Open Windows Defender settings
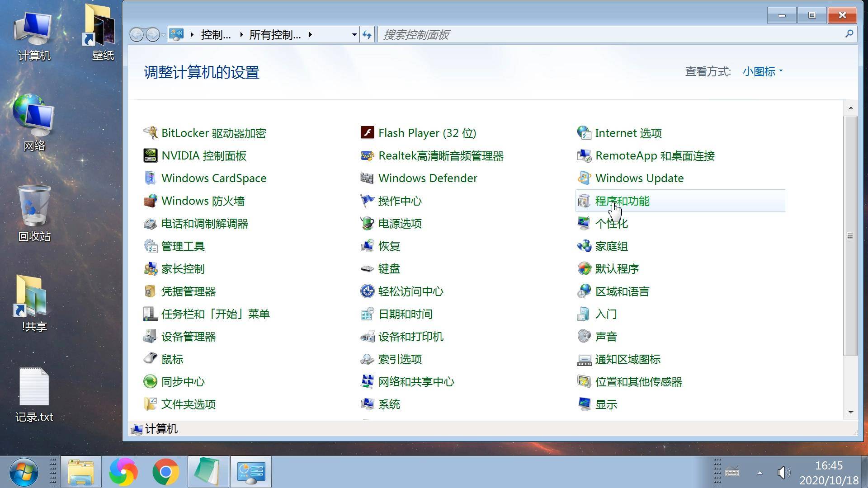This screenshot has width=868, height=488. [x=428, y=178]
